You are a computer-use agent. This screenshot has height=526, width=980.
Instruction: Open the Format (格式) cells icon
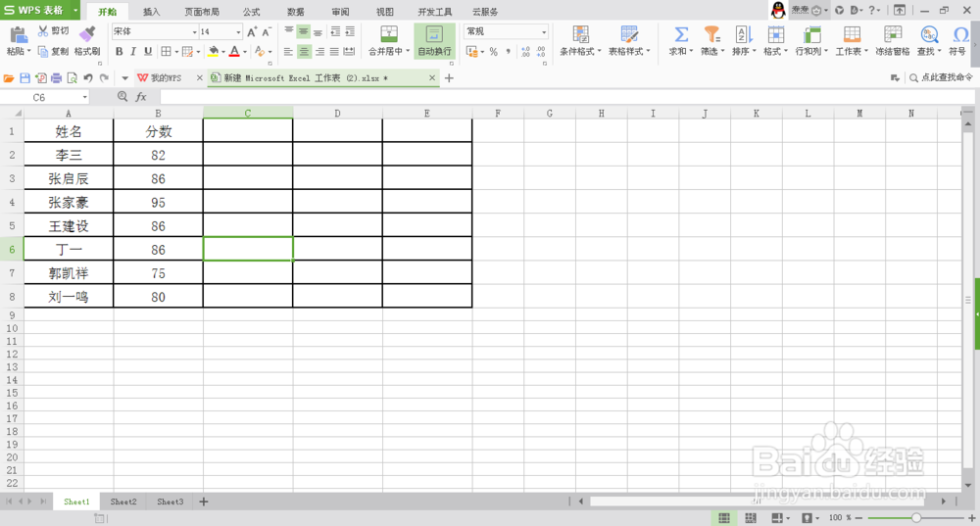click(775, 34)
